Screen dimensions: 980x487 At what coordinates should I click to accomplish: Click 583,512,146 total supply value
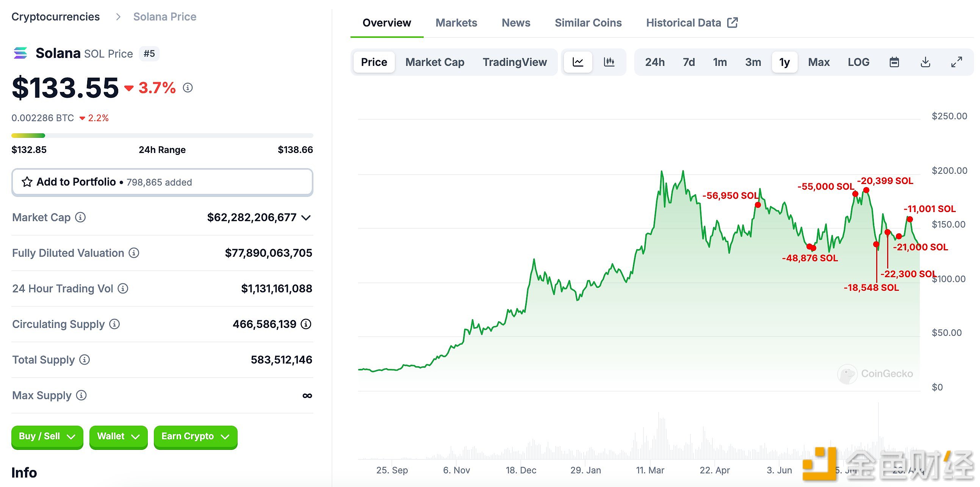click(x=282, y=360)
